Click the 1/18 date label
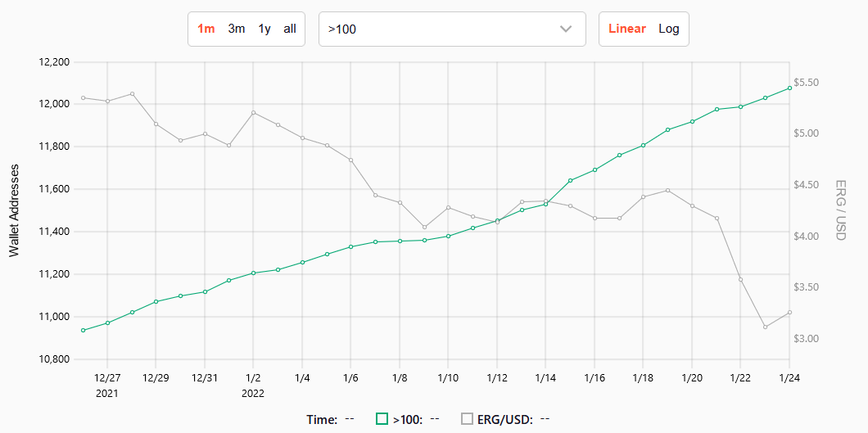 tap(643, 377)
